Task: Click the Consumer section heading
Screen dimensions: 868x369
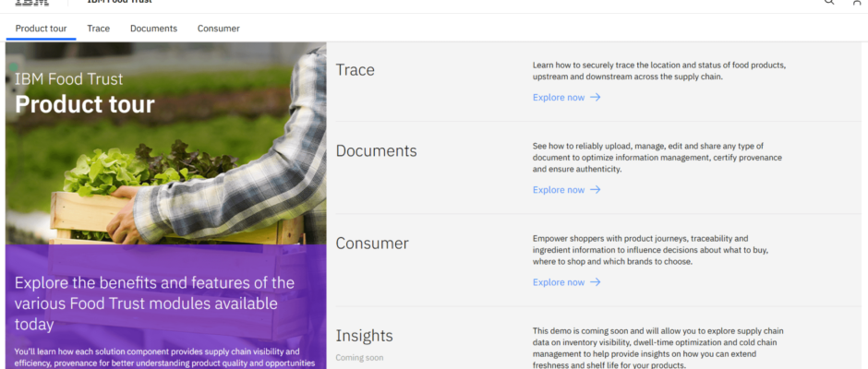Action: coord(372,244)
